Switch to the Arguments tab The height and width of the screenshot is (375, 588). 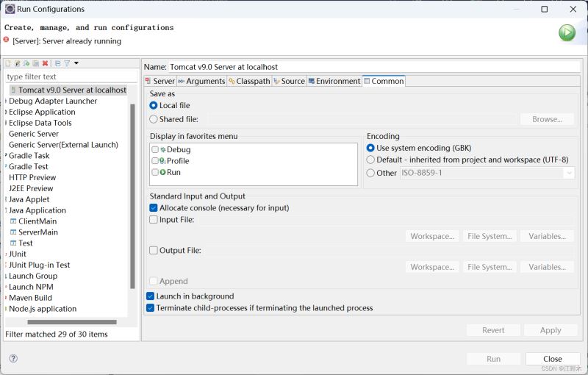(201, 81)
